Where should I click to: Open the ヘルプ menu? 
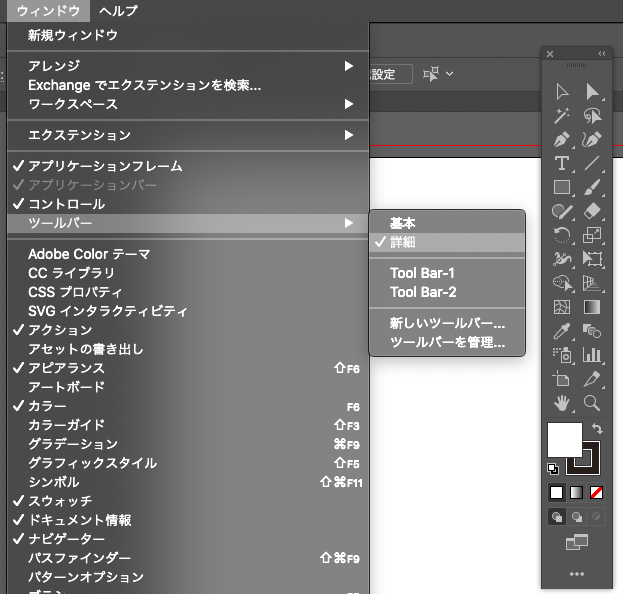pos(118,10)
